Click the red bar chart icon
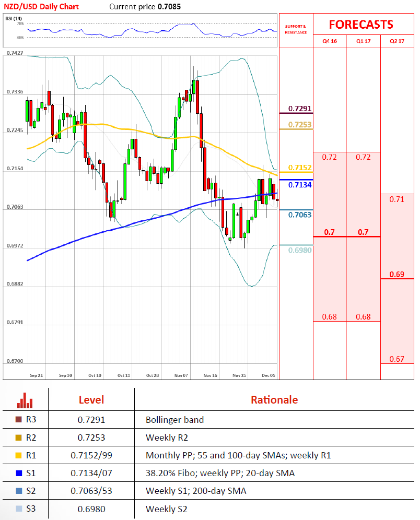 (25, 400)
